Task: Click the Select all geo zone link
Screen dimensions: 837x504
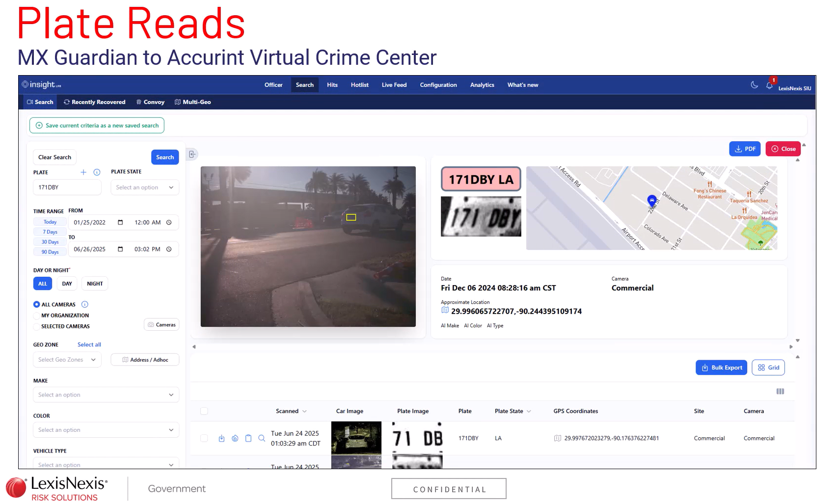Action: click(89, 345)
